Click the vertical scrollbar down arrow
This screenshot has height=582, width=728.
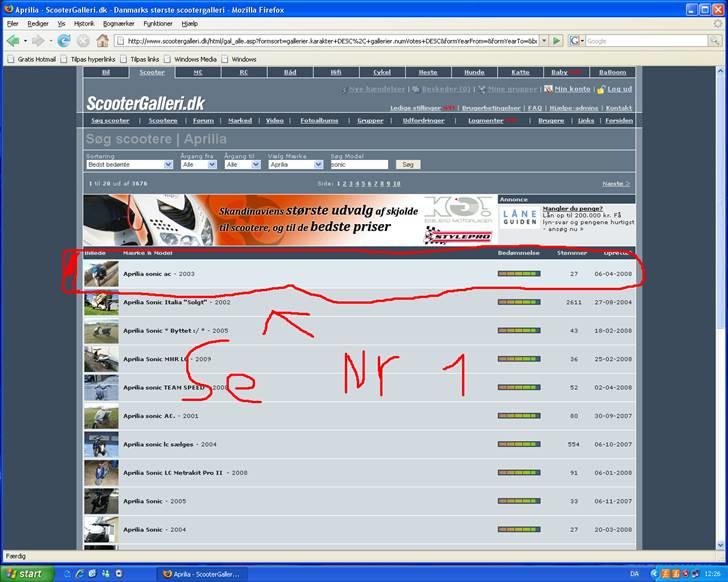721,545
